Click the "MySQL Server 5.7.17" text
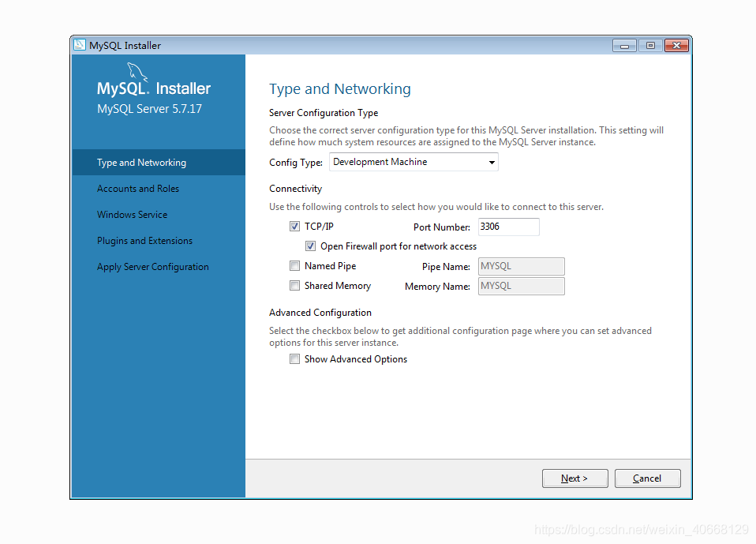The height and width of the screenshot is (544, 756). [149, 108]
